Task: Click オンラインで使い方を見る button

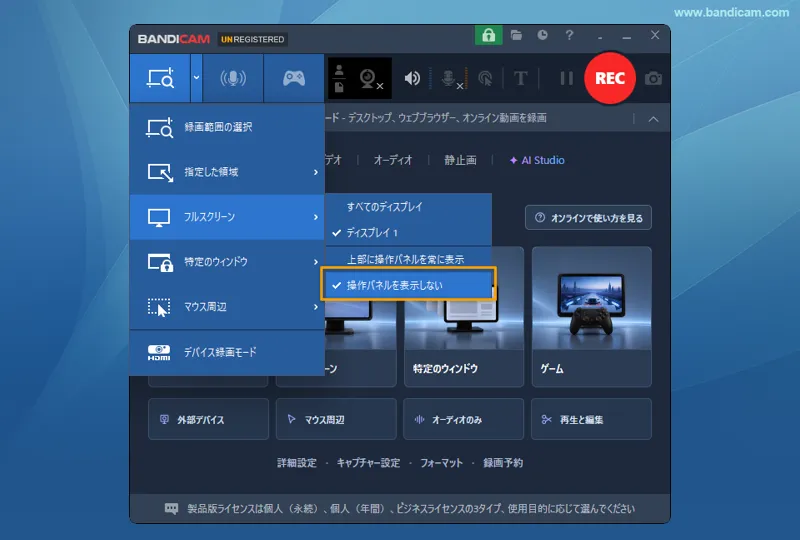Action: coord(588,218)
